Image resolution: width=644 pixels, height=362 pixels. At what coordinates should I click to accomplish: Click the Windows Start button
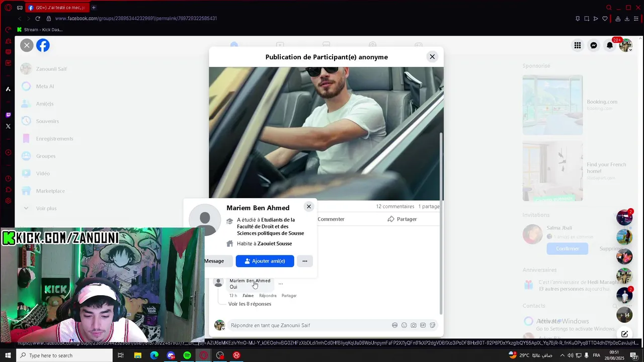click(8, 355)
